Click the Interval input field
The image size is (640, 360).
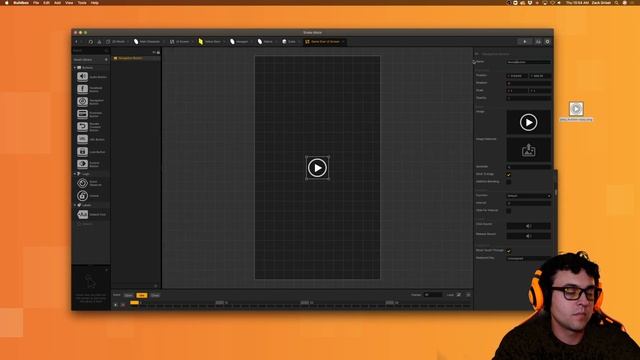[529, 203]
